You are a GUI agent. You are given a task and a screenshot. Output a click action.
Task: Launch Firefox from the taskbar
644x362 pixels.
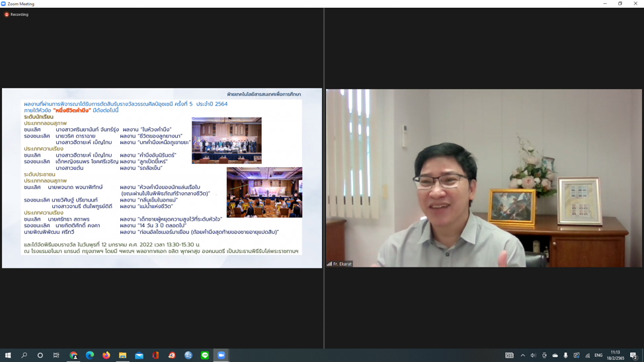tap(106, 355)
